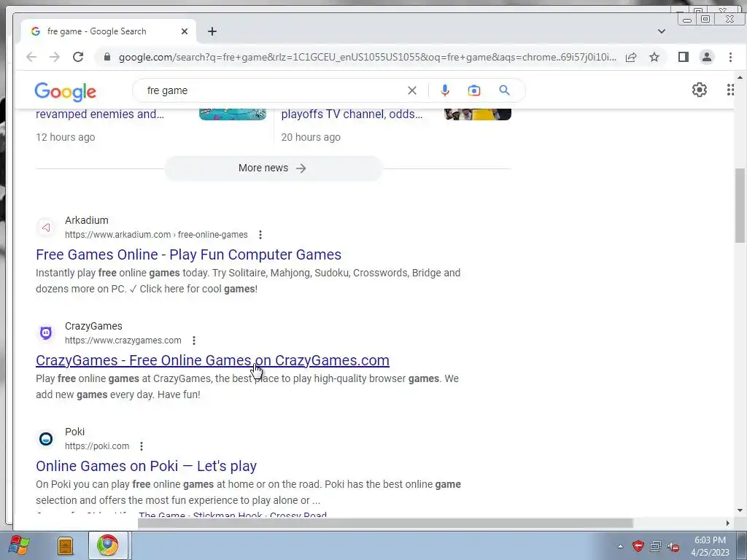Bookmark this page with the star

coord(654,57)
